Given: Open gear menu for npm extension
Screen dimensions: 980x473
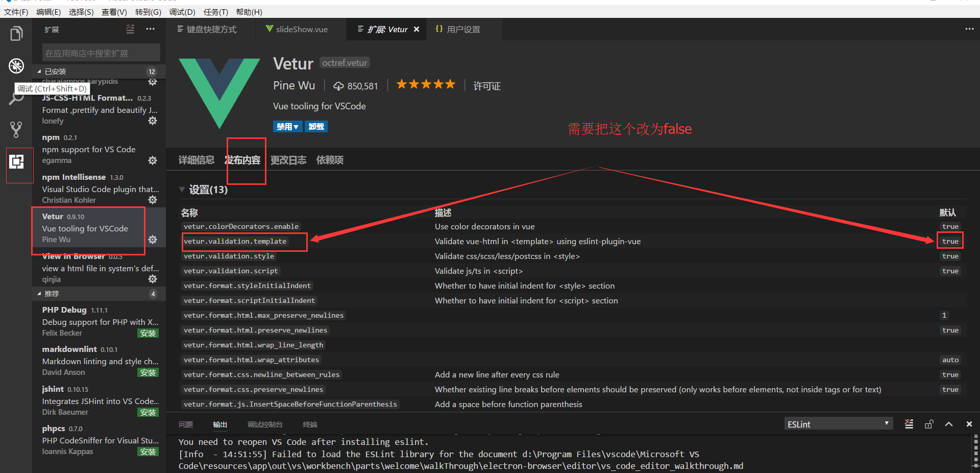Looking at the screenshot, I should [x=152, y=160].
